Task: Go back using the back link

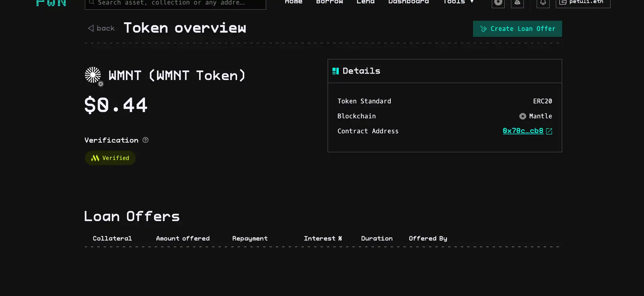Action: pyautogui.click(x=101, y=29)
